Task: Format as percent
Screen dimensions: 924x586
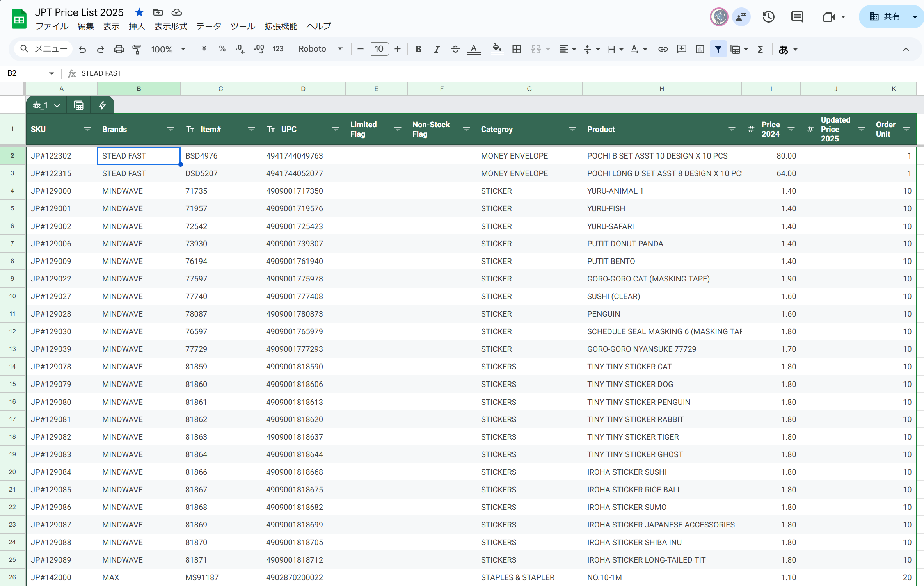Action: pos(222,49)
